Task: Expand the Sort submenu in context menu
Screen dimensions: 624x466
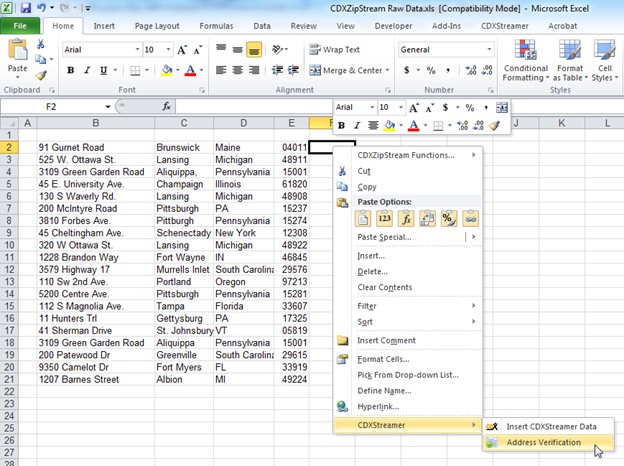Action: click(408, 322)
